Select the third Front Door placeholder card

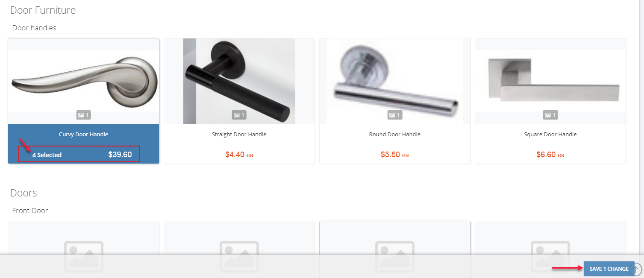pos(395,249)
